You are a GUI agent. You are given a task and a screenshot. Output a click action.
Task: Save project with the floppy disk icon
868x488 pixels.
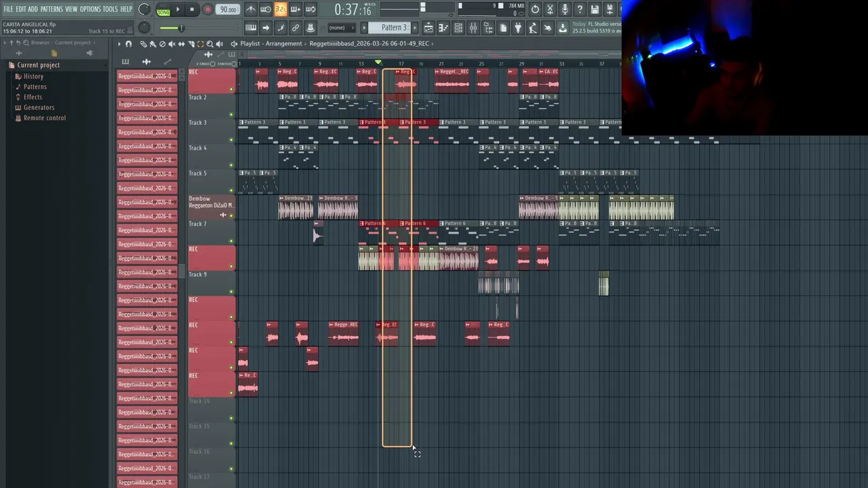click(595, 9)
